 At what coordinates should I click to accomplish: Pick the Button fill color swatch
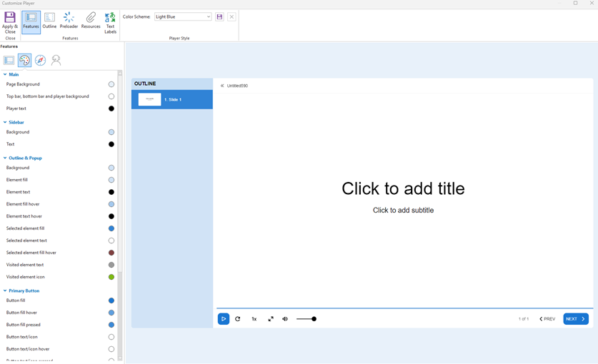coord(111,300)
